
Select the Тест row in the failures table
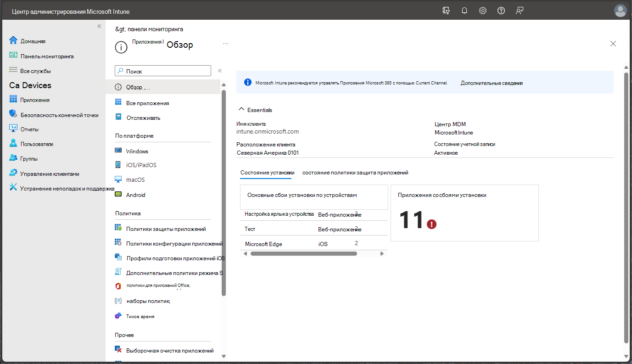click(x=314, y=229)
